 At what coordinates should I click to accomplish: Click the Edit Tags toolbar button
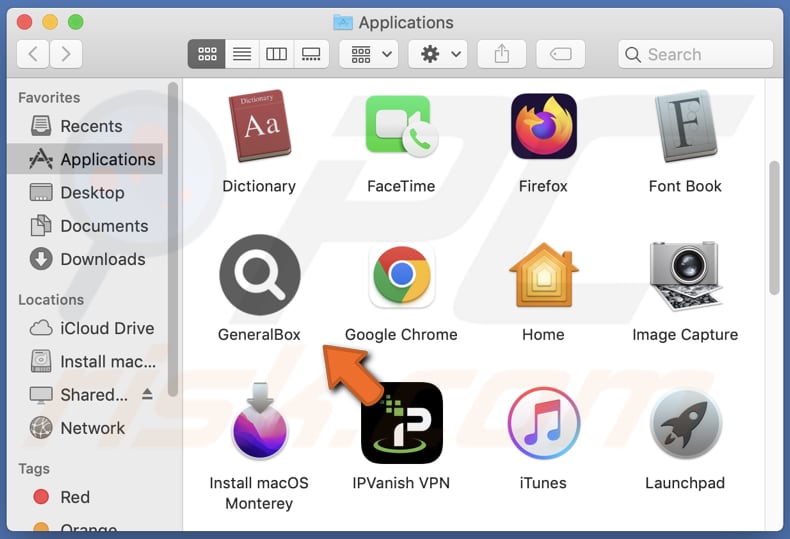[x=560, y=54]
